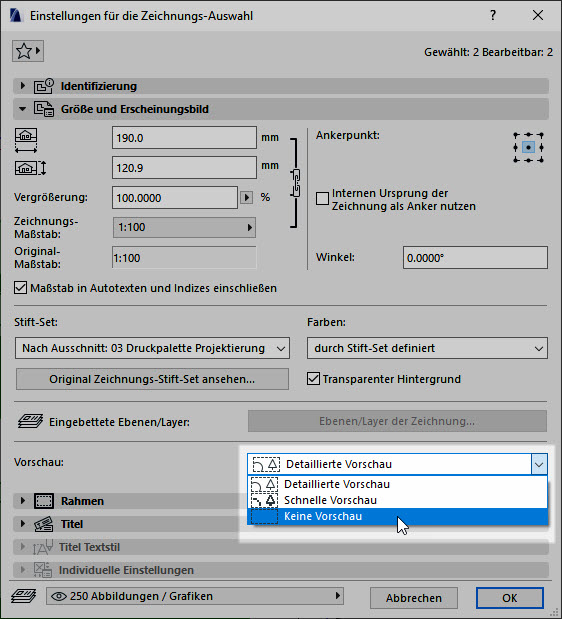Open the dialog help question mark

coord(493,15)
